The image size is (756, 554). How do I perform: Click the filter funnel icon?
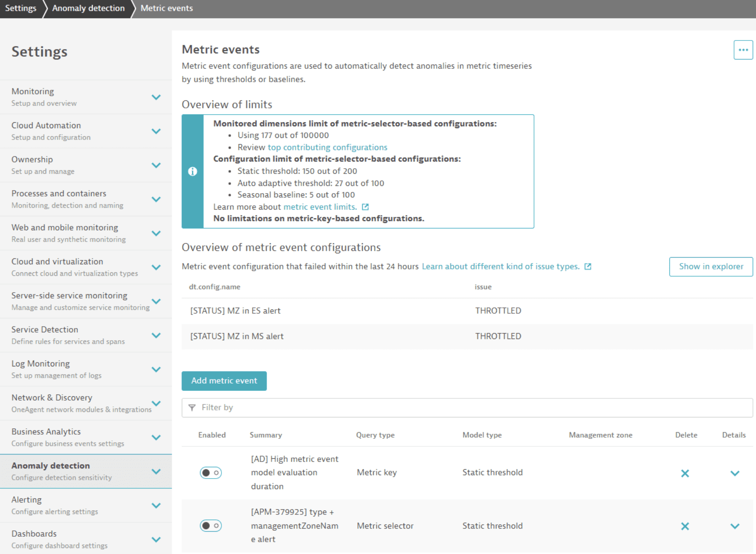click(x=192, y=408)
